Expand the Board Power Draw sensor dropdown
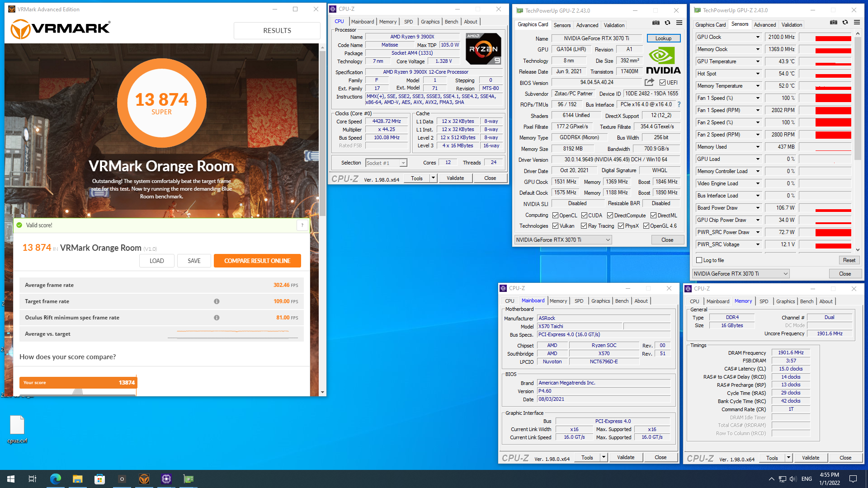 pos(758,208)
